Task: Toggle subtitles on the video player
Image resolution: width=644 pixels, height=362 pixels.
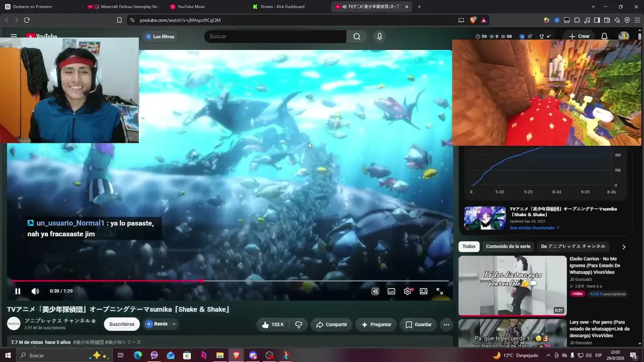Action: click(x=391, y=291)
